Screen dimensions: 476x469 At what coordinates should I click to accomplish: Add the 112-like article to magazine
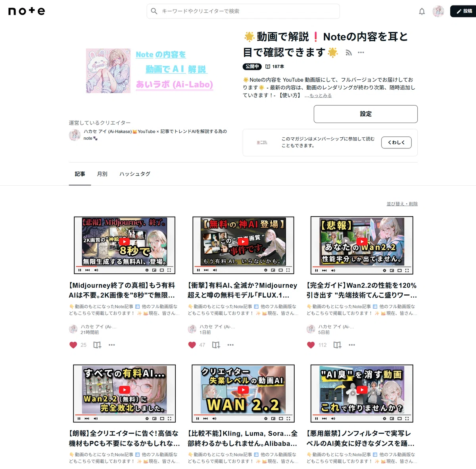coord(337,345)
